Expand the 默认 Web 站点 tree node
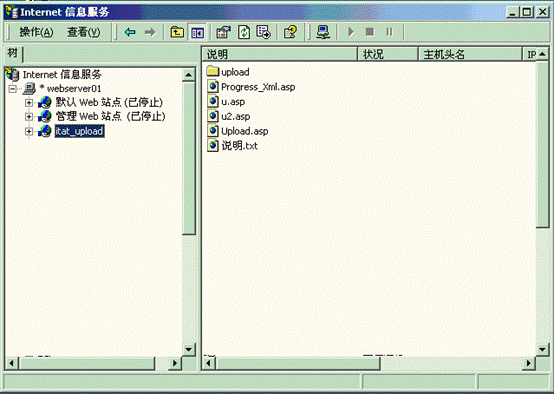Screen dimensions: 554x394 (29, 103)
